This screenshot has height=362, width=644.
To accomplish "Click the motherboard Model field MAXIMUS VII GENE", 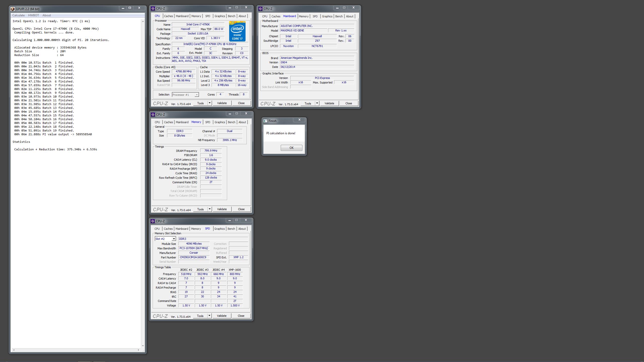I will [304, 30].
